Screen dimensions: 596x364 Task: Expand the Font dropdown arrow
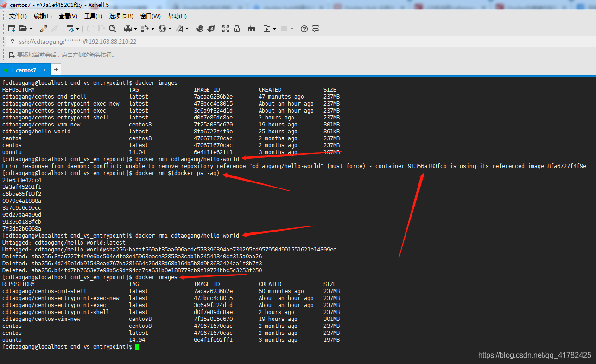coord(187,29)
